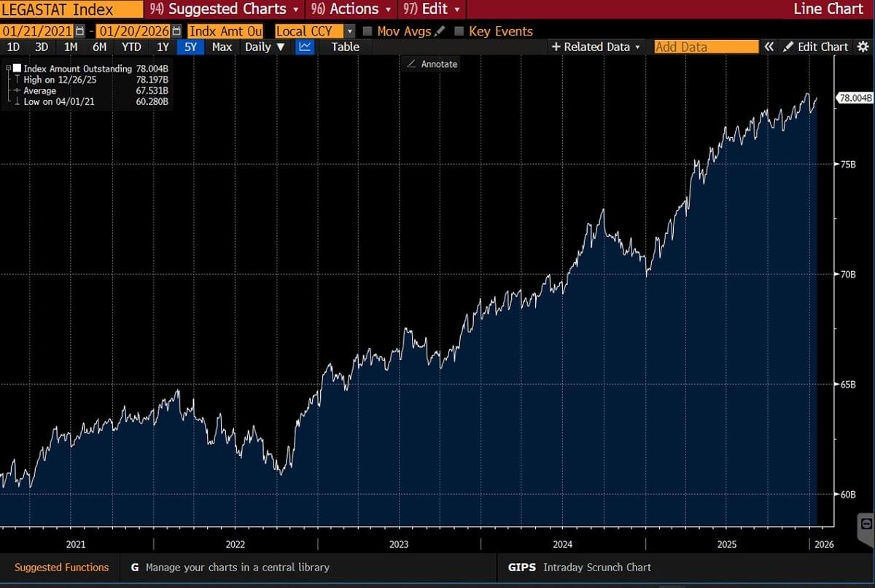Screen dimensions: 875x588
Task: Click the Edit Chart button
Action: click(x=816, y=47)
